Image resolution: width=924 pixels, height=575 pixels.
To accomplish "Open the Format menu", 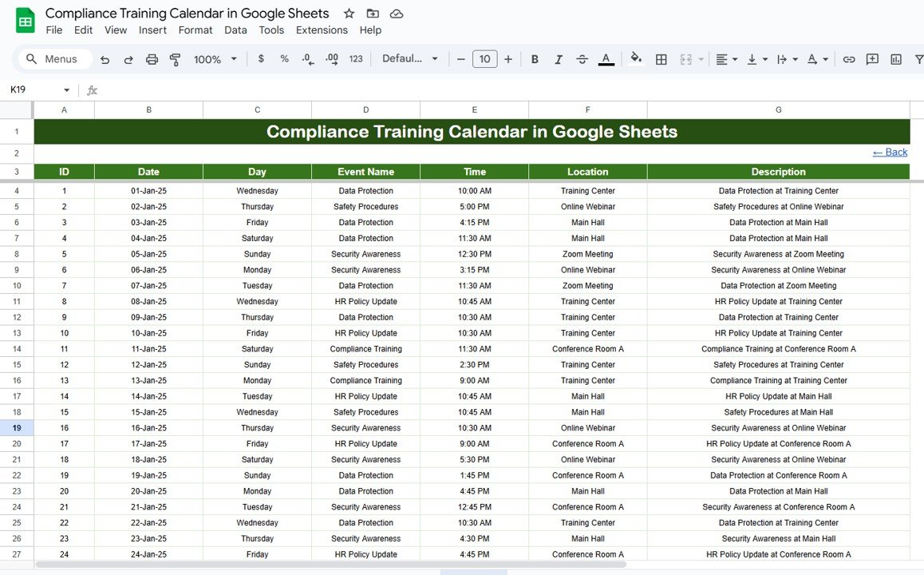I will [x=195, y=30].
